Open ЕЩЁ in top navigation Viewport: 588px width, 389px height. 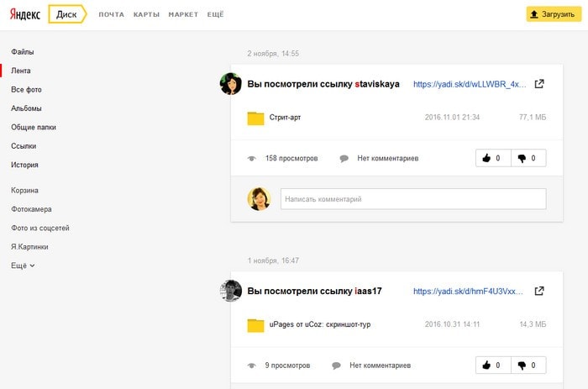click(x=215, y=14)
